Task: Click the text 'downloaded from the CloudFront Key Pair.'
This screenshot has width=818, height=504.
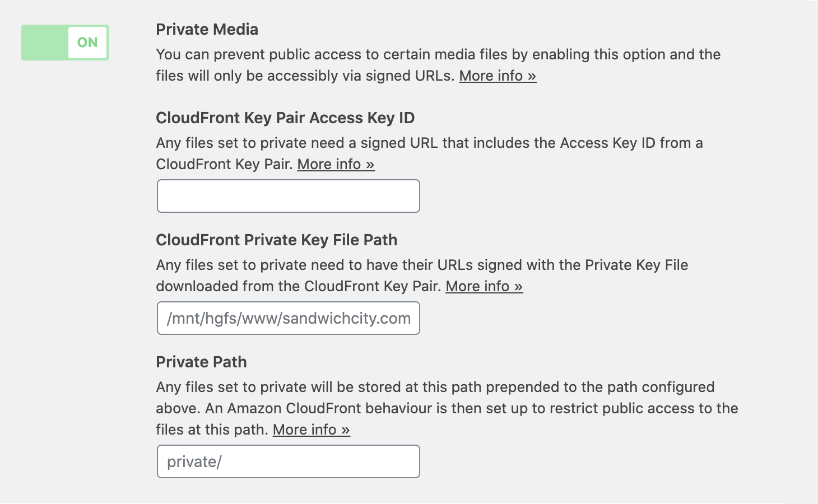Action: tap(298, 286)
